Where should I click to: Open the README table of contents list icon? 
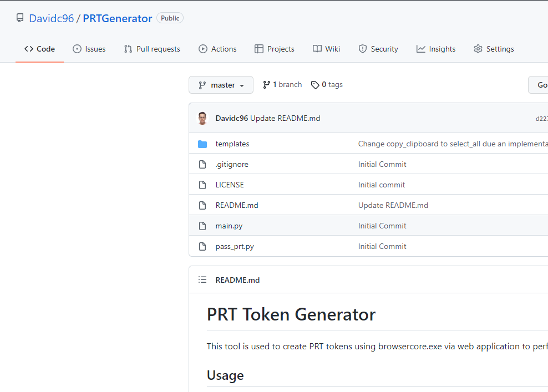point(202,279)
